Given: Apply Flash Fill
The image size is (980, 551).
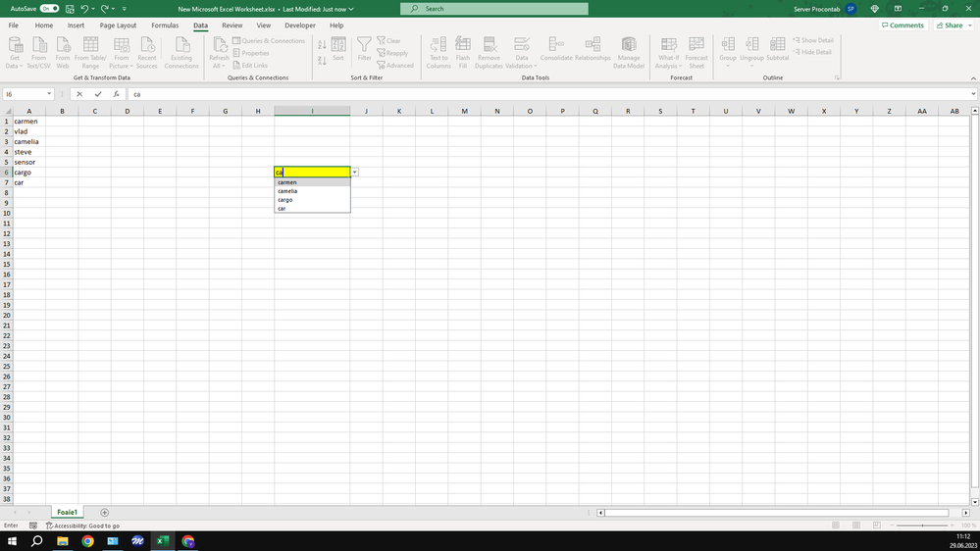Looking at the screenshot, I should coord(462,53).
